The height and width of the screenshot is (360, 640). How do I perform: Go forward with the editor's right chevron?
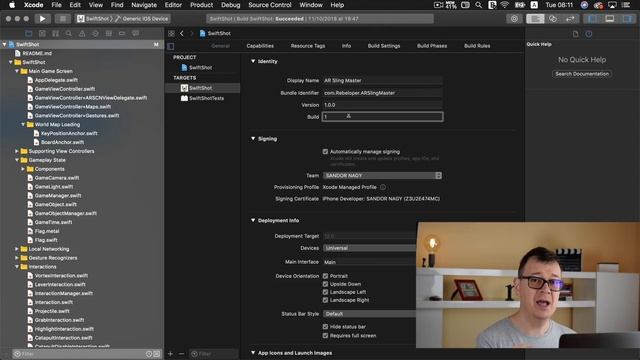192,33
